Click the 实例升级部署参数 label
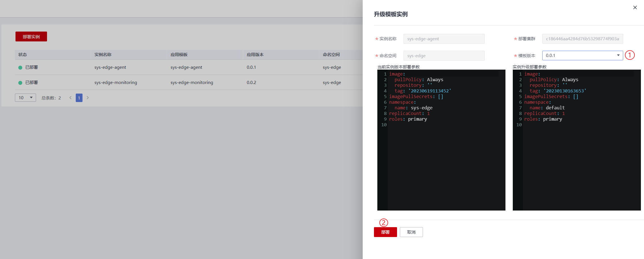Image resolution: width=644 pixels, height=259 pixels. (x=529, y=67)
